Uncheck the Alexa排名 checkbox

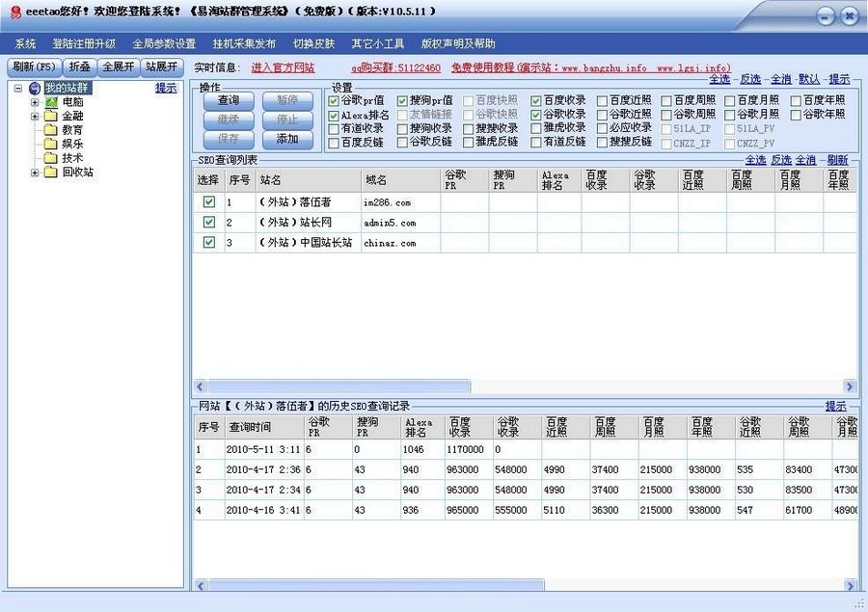point(334,116)
